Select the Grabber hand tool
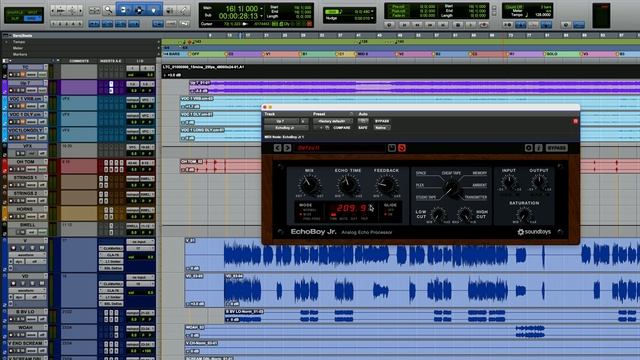 click(x=154, y=10)
